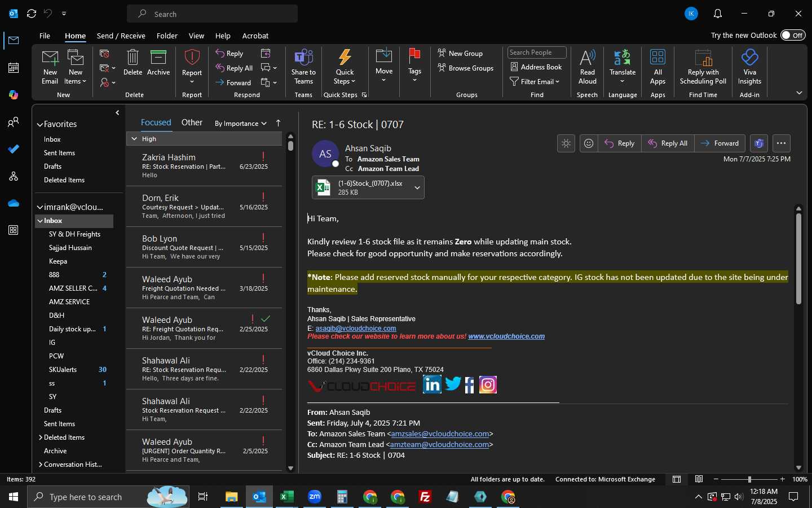
Task: Click LinkedIn icon in signature
Action: 432,384
